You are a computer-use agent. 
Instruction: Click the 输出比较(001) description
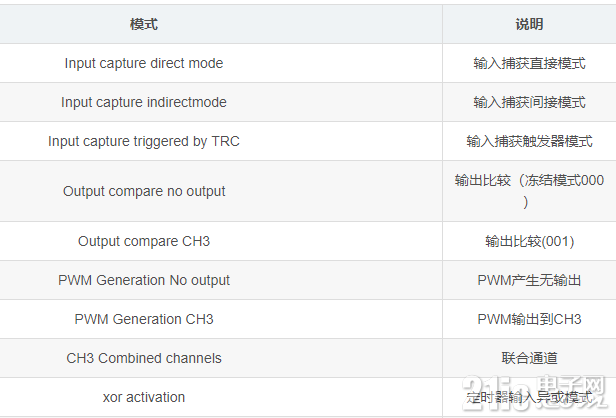point(529,241)
